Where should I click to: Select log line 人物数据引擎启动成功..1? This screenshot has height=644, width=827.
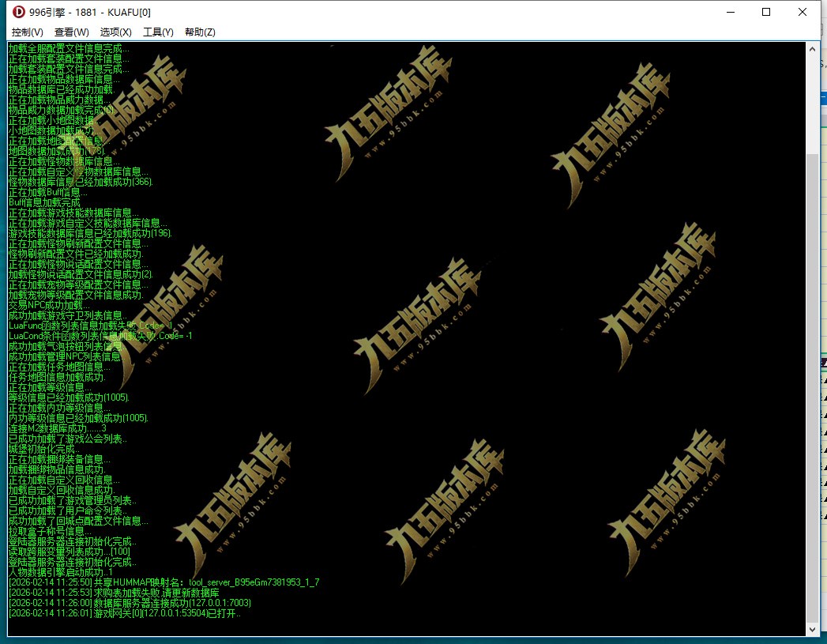[x=60, y=573]
